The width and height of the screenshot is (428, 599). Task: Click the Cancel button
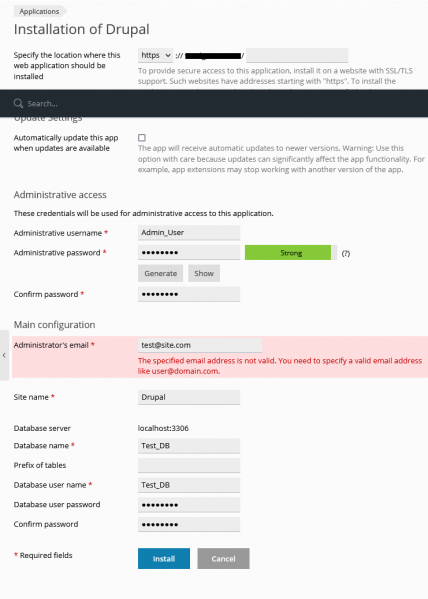[x=224, y=559]
